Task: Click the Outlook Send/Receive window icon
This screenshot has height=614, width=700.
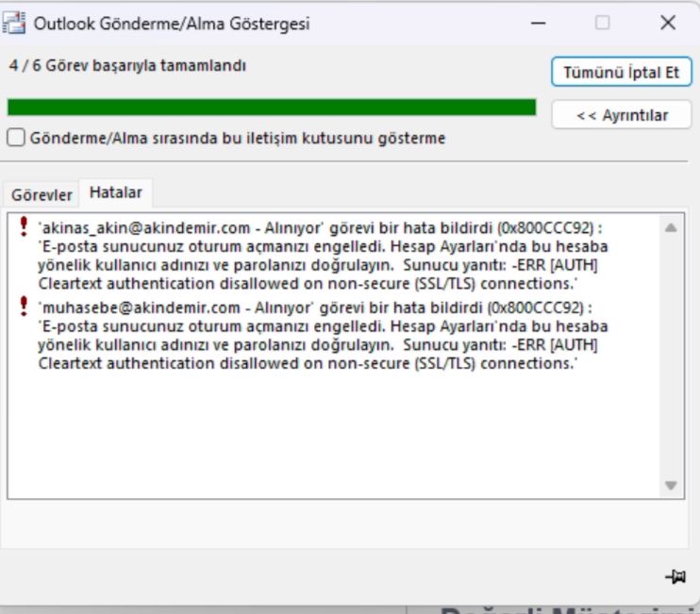Action: coord(14,23)
